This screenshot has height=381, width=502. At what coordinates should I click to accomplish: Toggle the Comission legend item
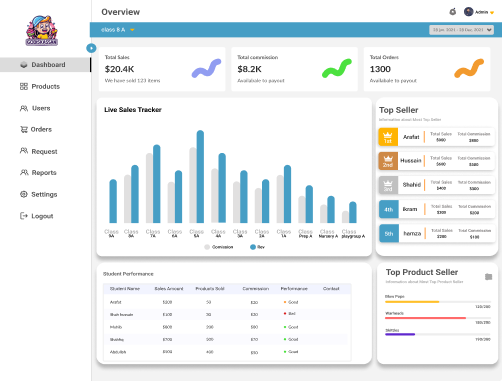(x=219, y=247)
